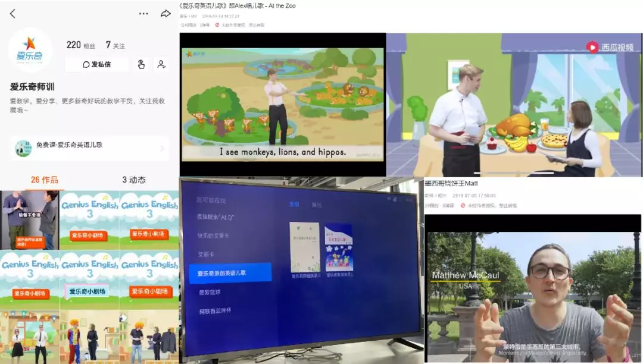Select the 全部 tab on TV screen
Viewport: 643px width, 364px height.
[294, 204]
